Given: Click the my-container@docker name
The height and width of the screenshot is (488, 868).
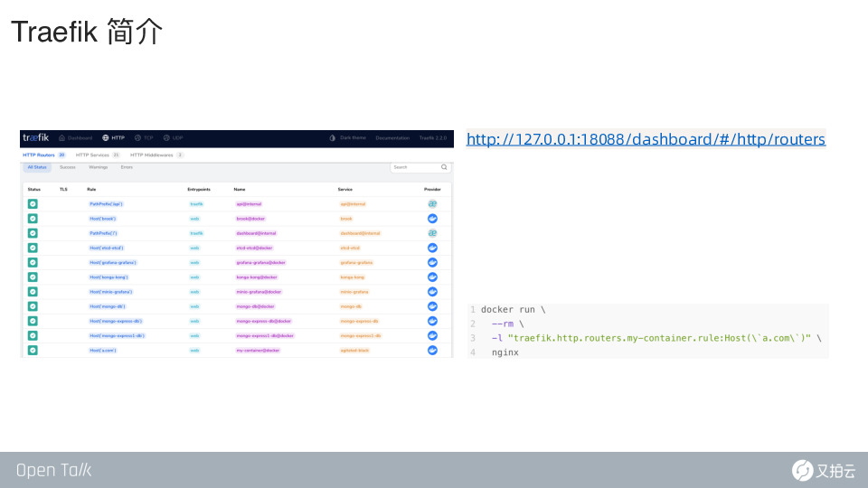Looking at the screenshot, I should (258, 351).
